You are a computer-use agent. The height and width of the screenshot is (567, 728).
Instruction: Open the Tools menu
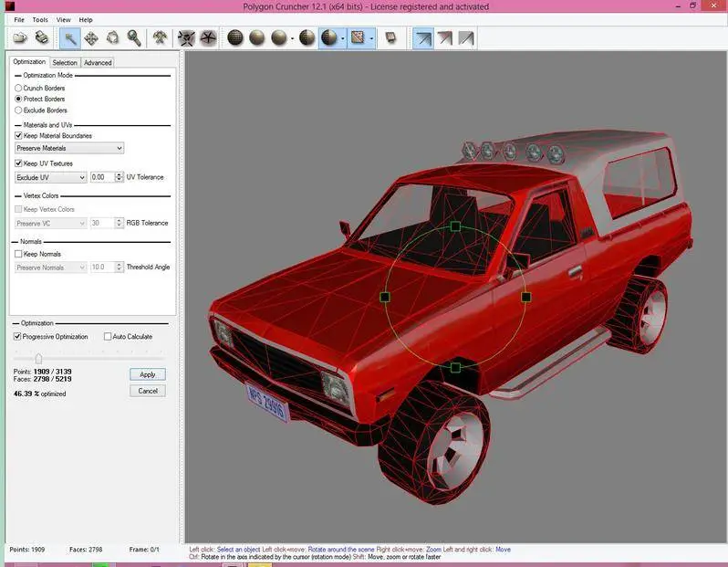click(40, 20)
